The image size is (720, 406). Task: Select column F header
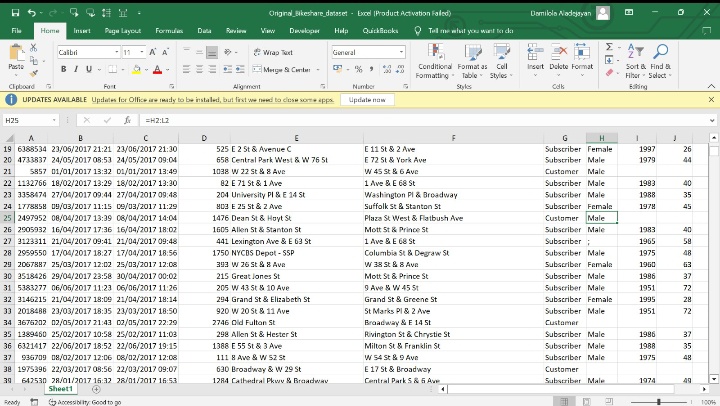click(453, 138)
